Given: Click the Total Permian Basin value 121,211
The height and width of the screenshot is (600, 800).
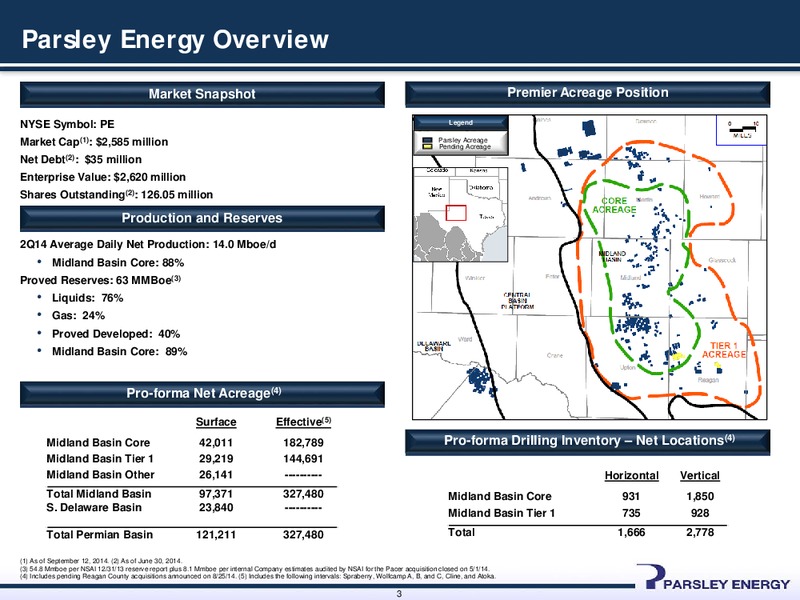Looking at the screenshot, I should pos(216,535).
